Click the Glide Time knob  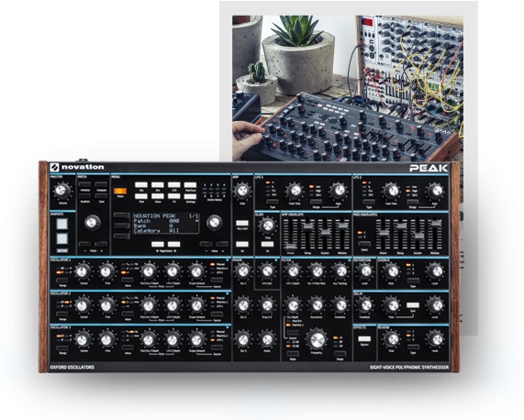(x=267, y=226)
